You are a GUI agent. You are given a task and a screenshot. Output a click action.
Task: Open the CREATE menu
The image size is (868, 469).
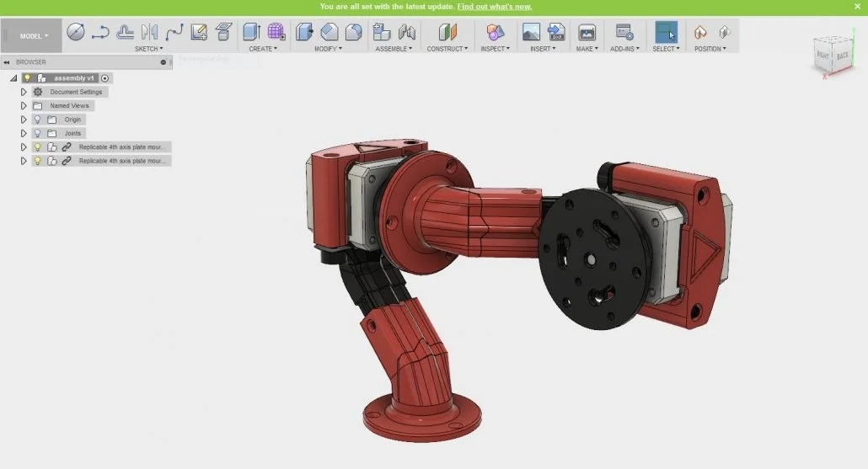[x=263, y=49]
